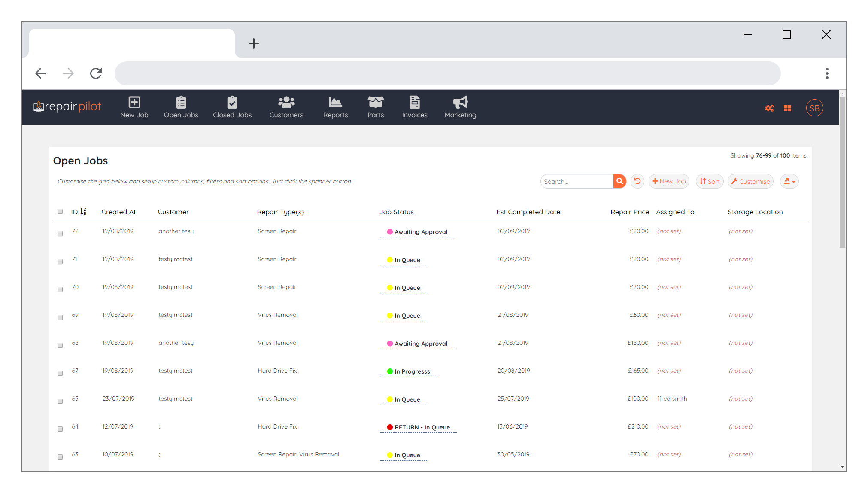Set Storage Location for job 71
The height and width of the screenshot is (493, 868).
(x=741, y=259)
